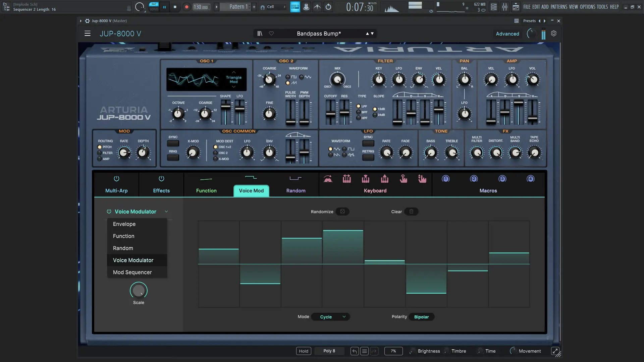644x362 pixels.
Task: Click the Movement macro knob
Action: pos(514,351)
